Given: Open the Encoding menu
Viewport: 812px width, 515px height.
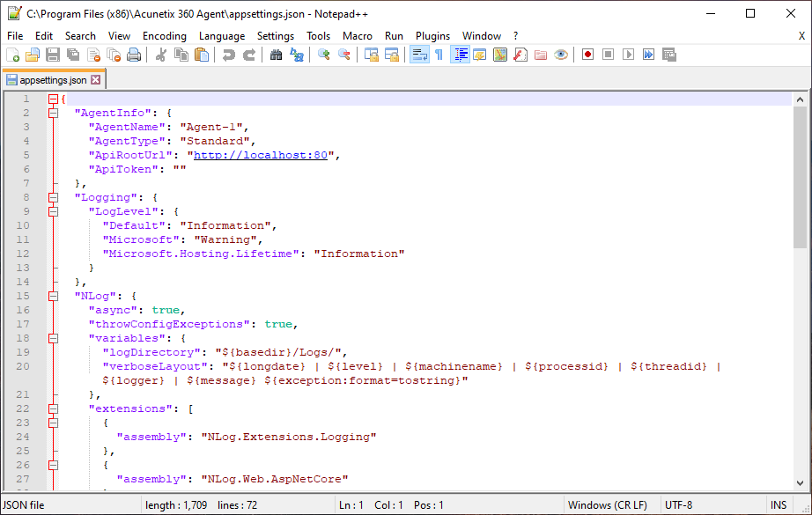Looking at the screenshot, I should click(165, 36).
